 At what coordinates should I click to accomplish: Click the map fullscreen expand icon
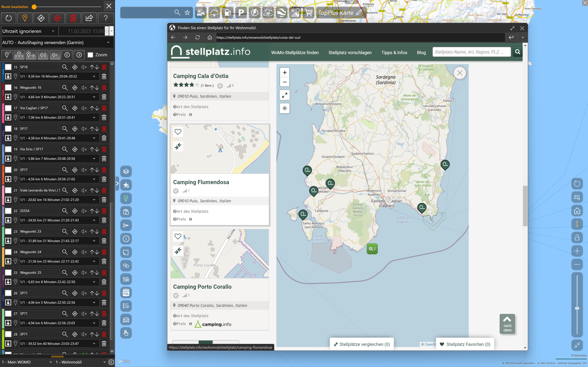[285, 95]
